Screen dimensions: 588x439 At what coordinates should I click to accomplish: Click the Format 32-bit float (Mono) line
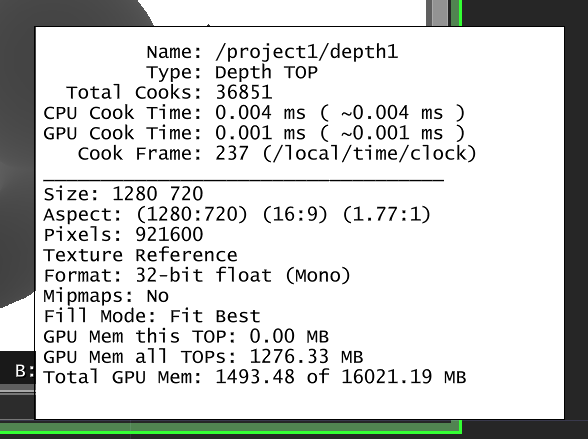[197, 275]
